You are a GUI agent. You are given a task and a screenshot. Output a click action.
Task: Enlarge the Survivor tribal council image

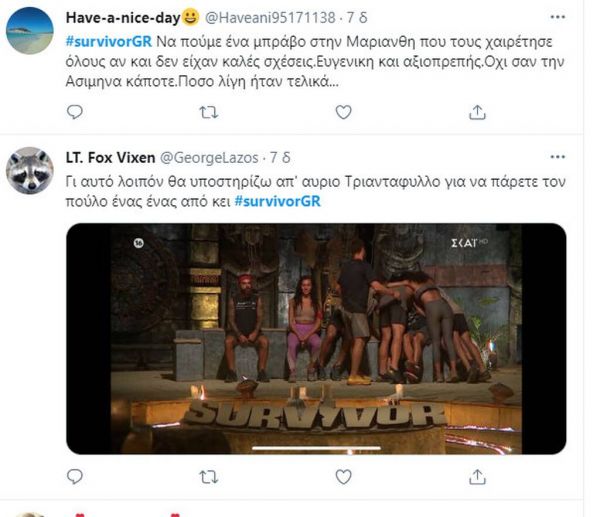pyautogui.click(x=315, y=337)
